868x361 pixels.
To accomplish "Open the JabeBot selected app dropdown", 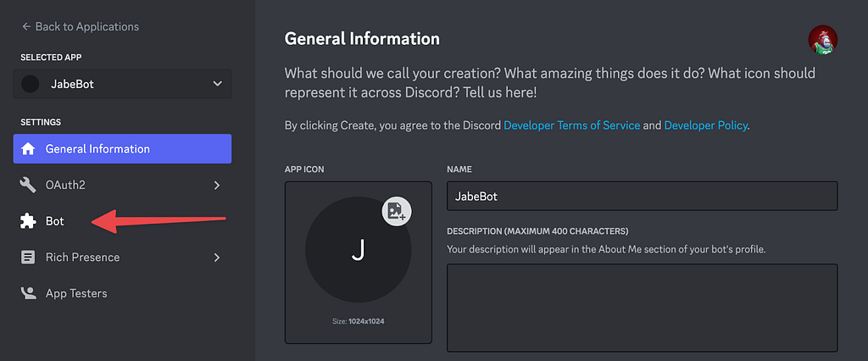I will tap(122, 84).
